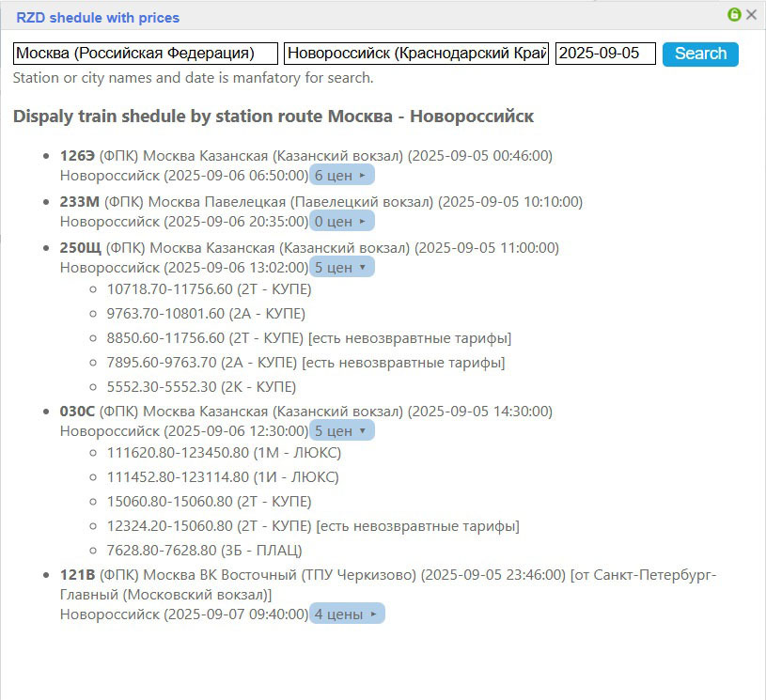Click arrival Новороссийск (2025-09-06 12:30:00)

(x=184, y=431)
